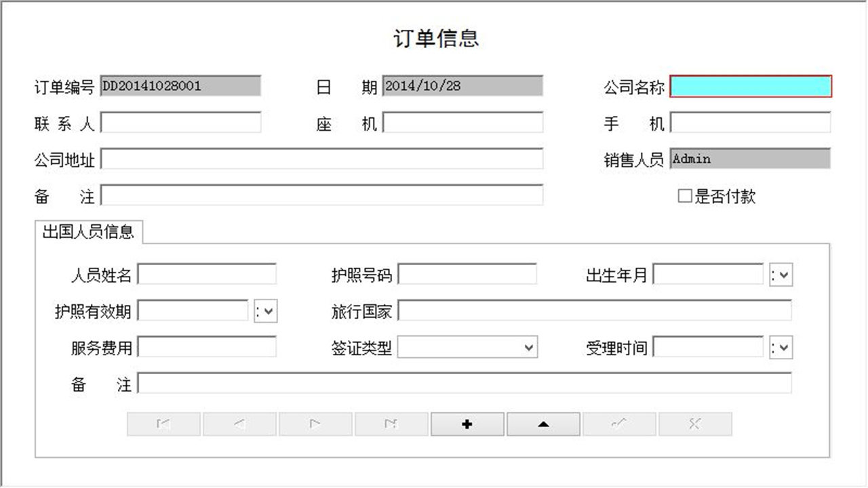
Task: Click the 联系人 input field
Action: coord(180,123)
